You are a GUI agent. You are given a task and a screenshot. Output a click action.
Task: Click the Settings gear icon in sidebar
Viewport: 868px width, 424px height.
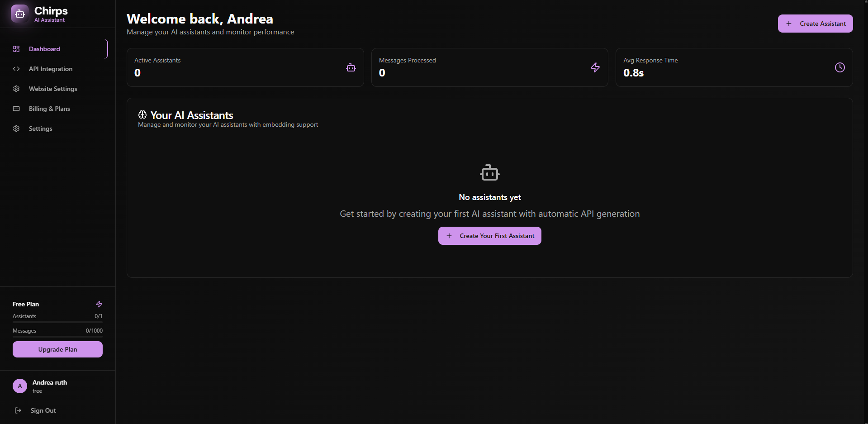point(16,129)
